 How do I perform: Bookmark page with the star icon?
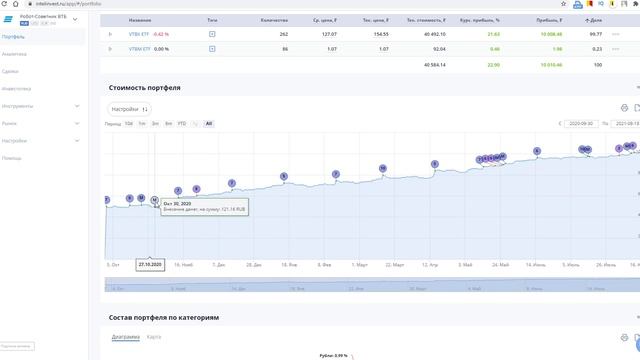point(564,4)
